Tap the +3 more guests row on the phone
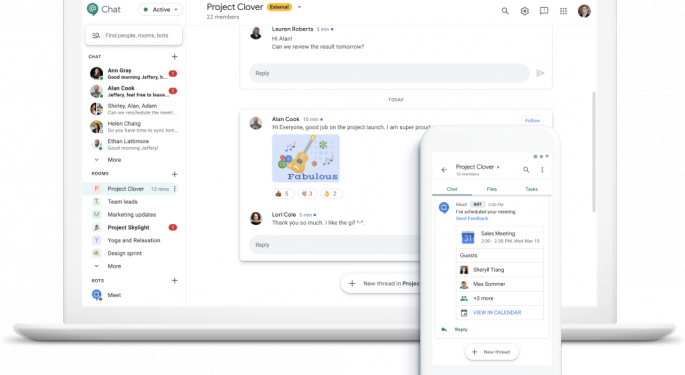This screenshot has height=375, width=685. [499, 299]
